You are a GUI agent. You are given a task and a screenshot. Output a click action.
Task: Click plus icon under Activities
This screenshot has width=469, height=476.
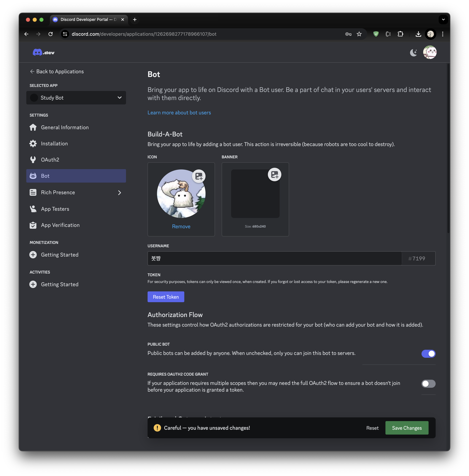coord(33,284)
